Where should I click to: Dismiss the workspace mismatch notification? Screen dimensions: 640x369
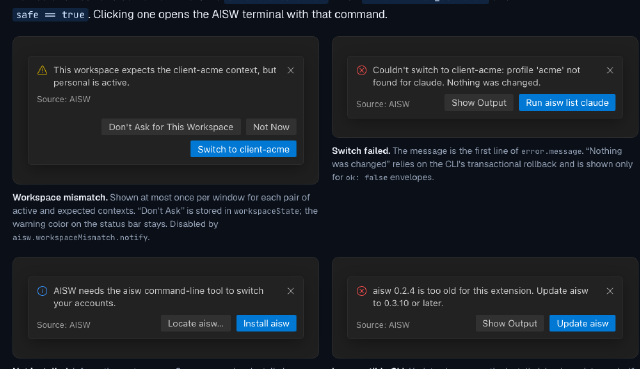click(291, 70)
